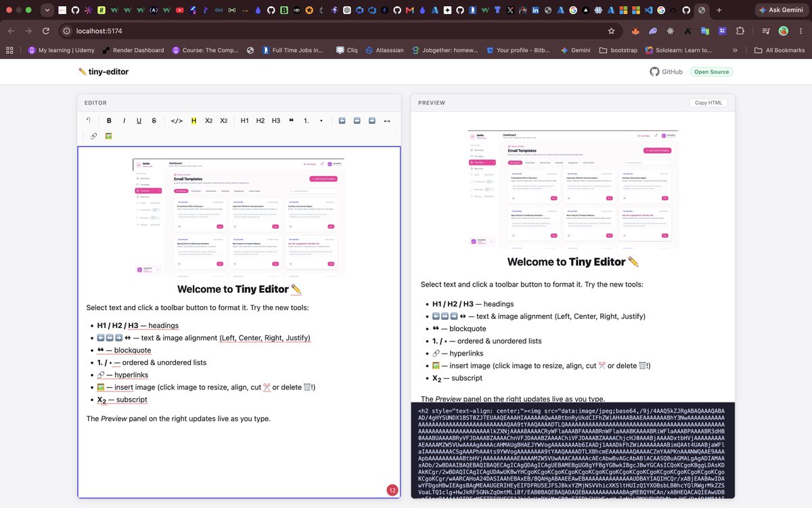
Task: Open the Extensions puzzle icon
Action: click(740, 31)
